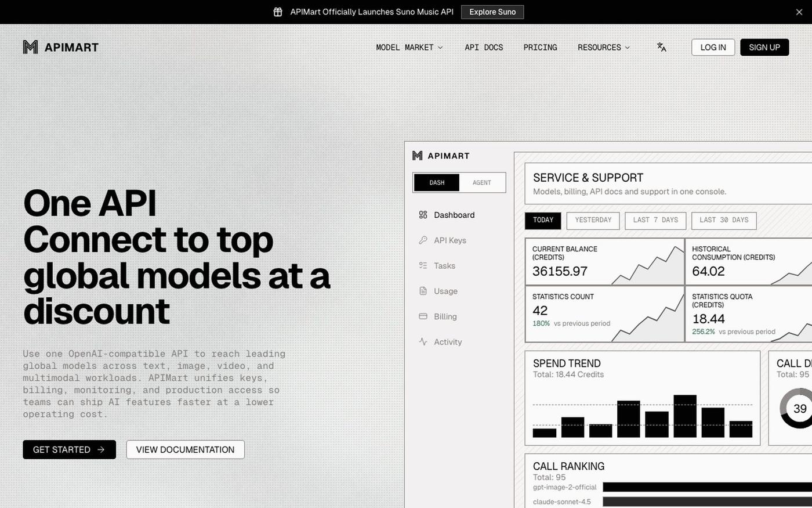Open API Docs in navigation
The height and width of the screenshot is (508, 812).
click(x=484, y=47)
